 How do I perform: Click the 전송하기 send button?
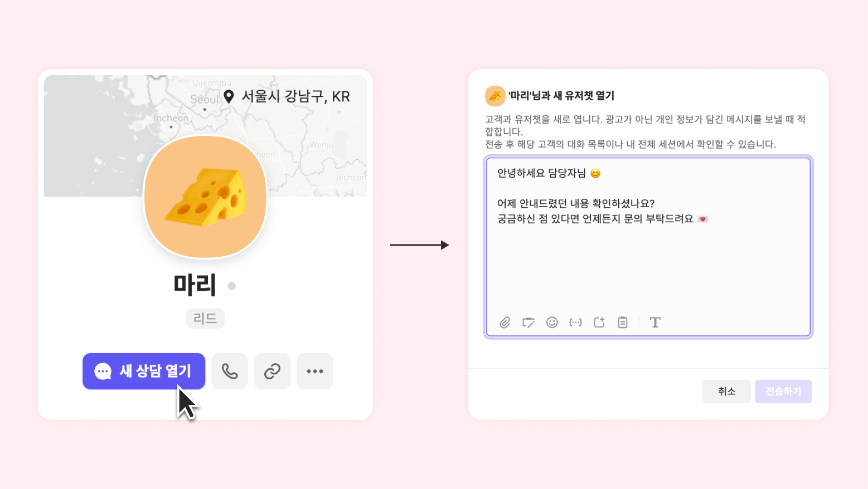click(x=783, y=392)
